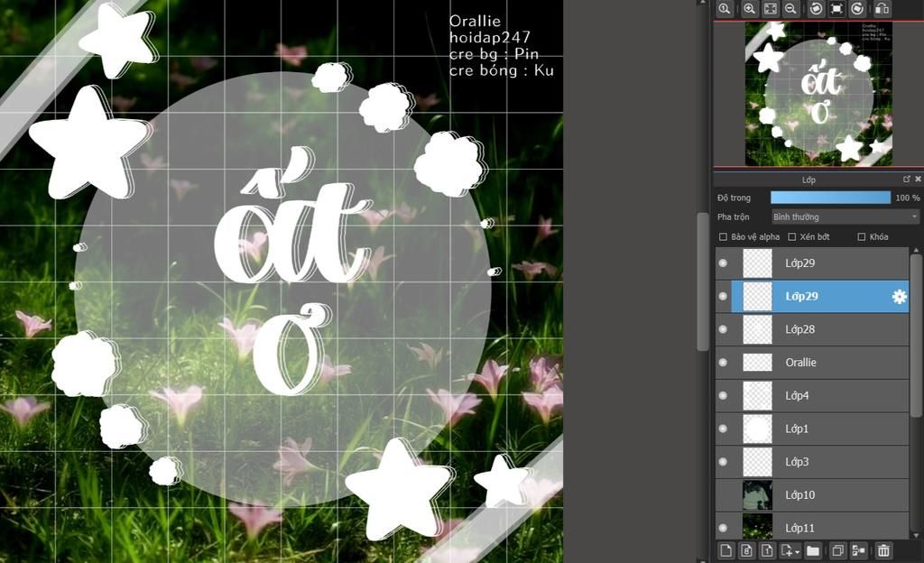Delete the selected layer with trash icon

pyautogui.click(x=883, y=550)
